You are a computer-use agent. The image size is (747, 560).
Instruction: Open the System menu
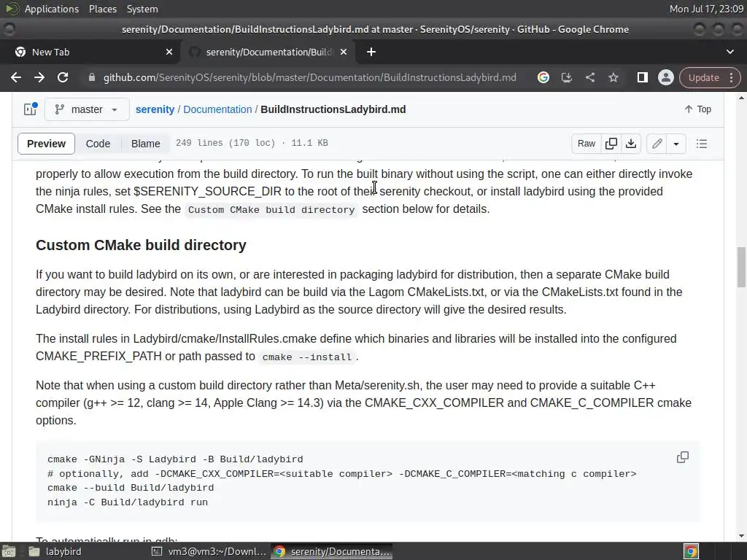pos(142,9)
